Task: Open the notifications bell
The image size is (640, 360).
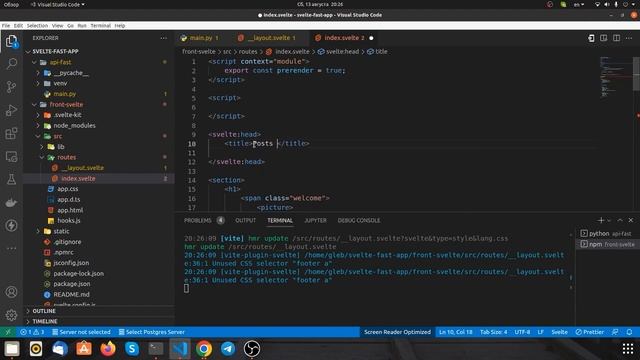Action: click(x=629, y=332)
